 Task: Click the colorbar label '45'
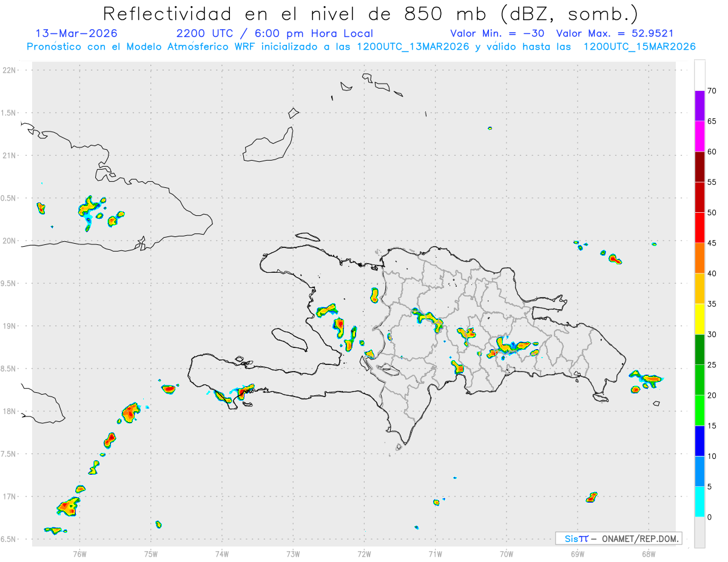click(x=712, y=243)
